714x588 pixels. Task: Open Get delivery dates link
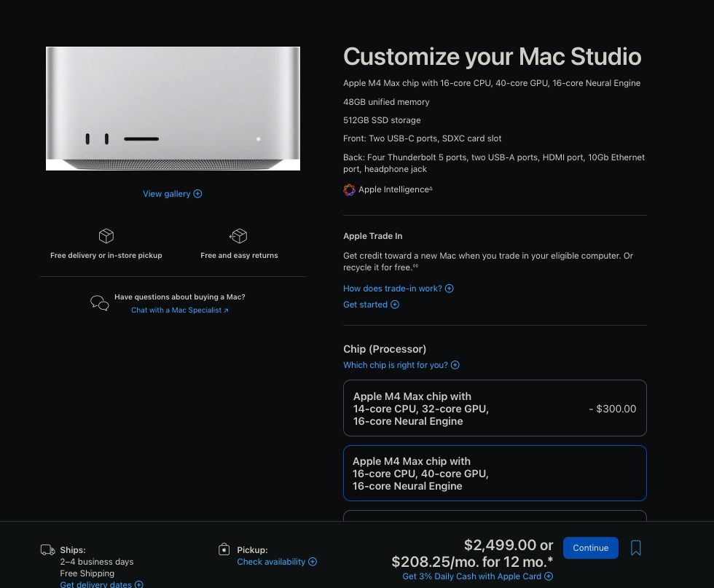pos(101,584)
